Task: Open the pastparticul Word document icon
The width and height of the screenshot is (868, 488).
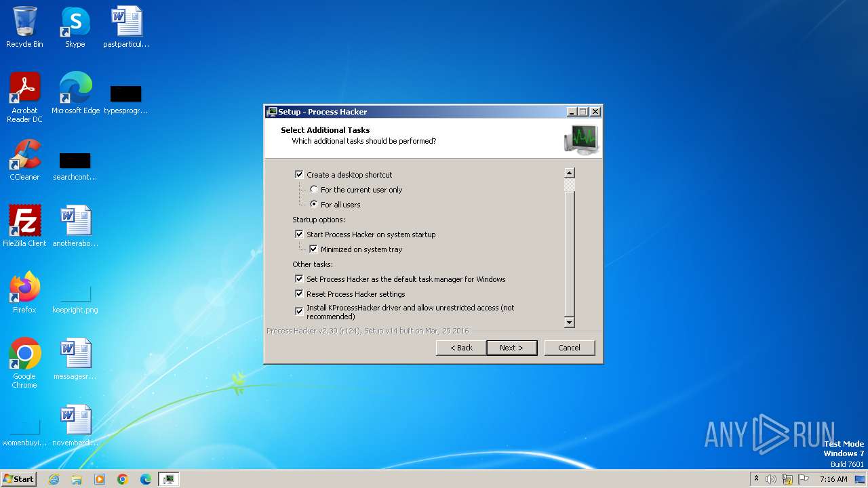Action: (126, 27)
